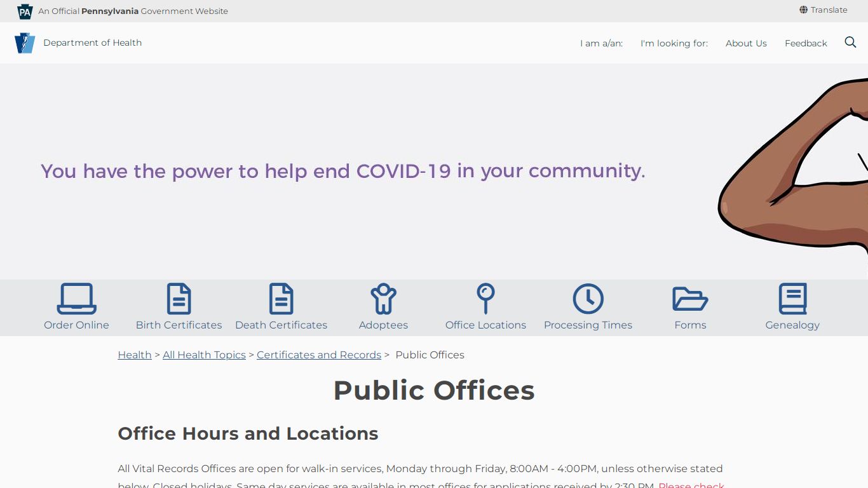
Task: Click 'An Official Pennsylvania Government Website' text
Action: tap(133, 11)
